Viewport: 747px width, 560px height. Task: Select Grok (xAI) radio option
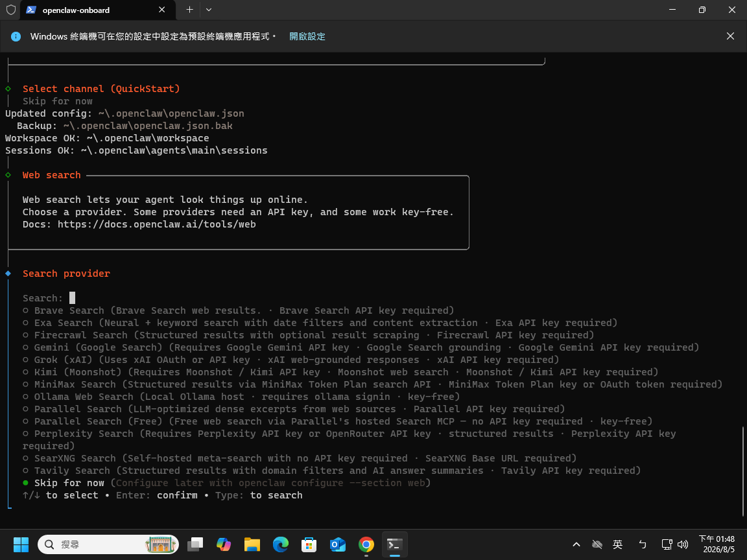tap(26, 360)
